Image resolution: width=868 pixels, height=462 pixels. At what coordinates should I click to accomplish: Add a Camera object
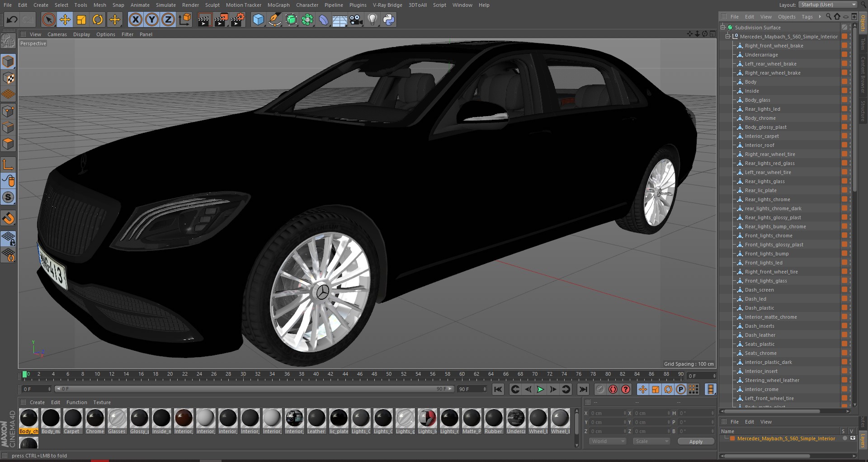[x=356, y=19]
